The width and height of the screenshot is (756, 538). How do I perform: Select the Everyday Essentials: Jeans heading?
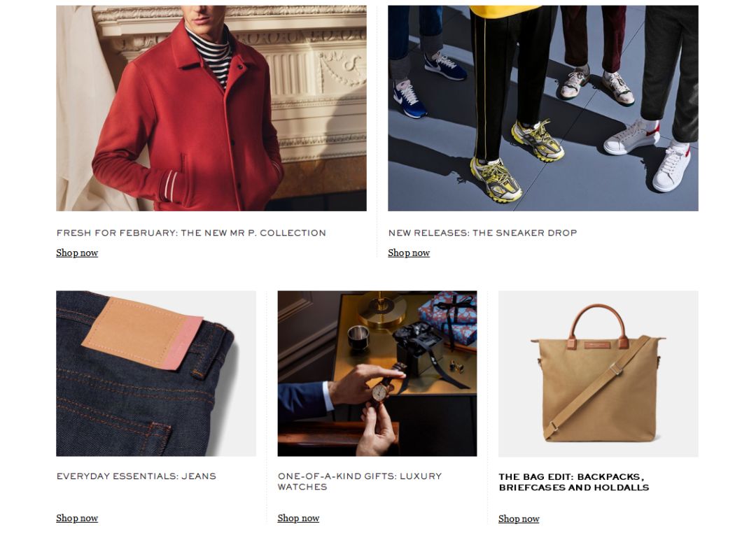pyautogui.click(x=136, y=476)
